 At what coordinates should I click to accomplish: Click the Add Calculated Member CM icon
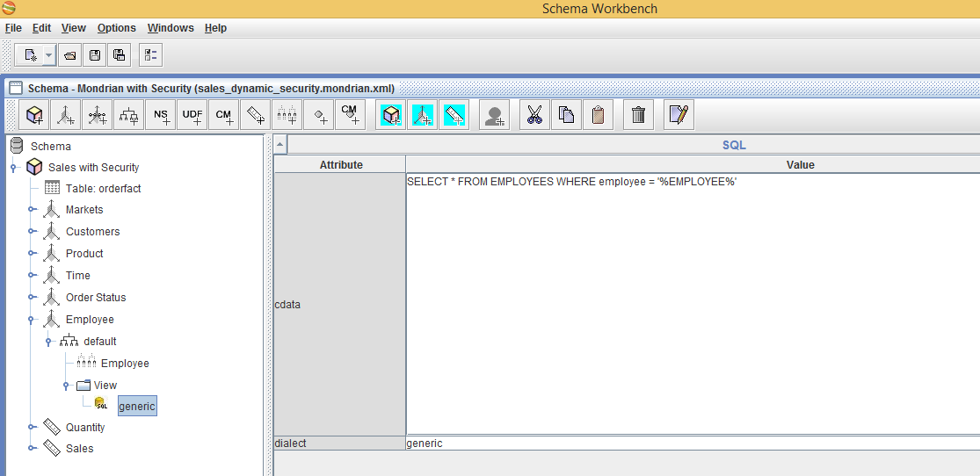[224, 115]
